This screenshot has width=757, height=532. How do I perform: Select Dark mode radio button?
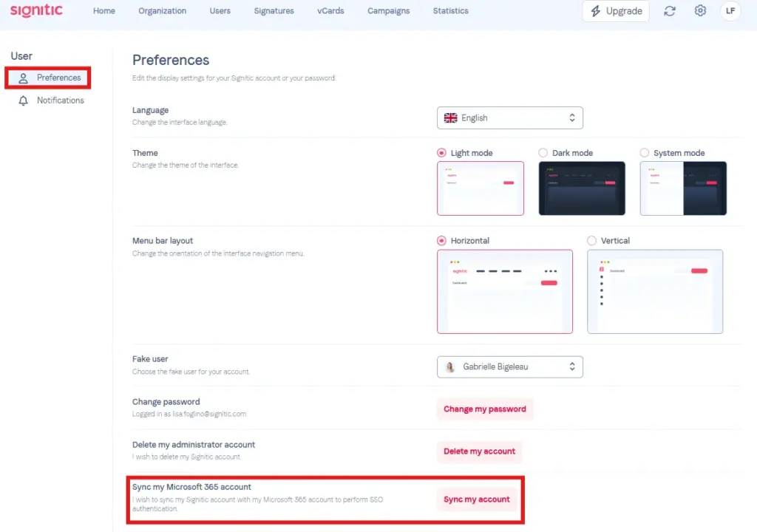pos(543,152)
